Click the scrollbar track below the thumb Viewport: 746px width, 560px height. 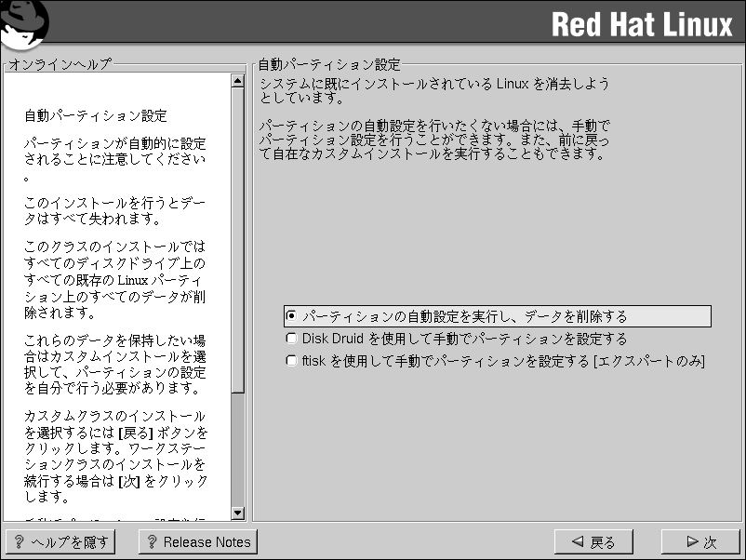coord(236,456)
